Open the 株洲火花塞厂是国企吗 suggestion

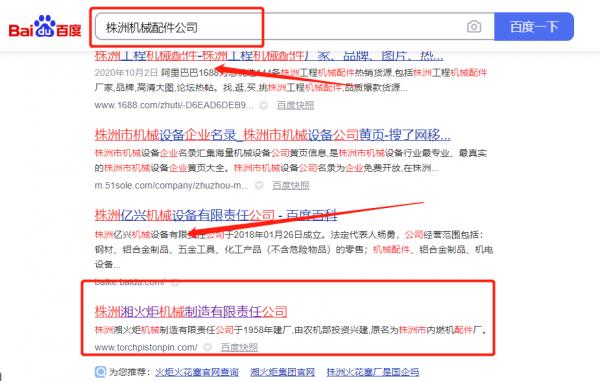pyautogui.click(x=373, y=372)
